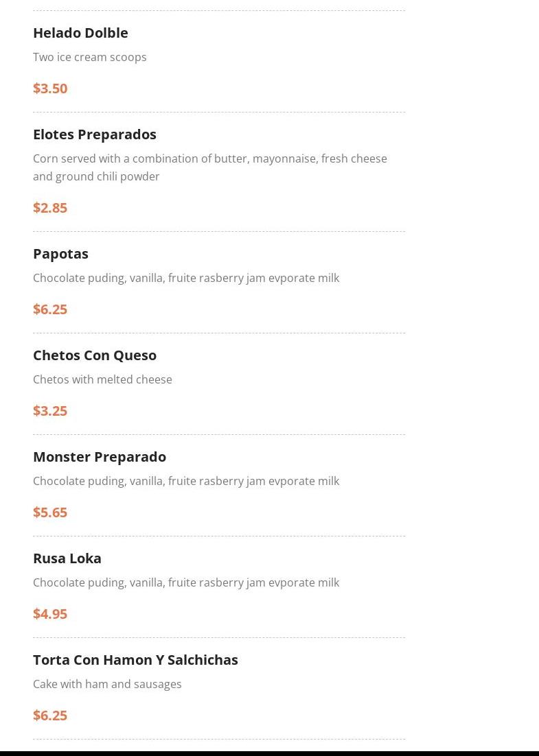The image size is (539, 756).
Task: Open the Monster Preparado menu item
Action: (x=100, y=457)
